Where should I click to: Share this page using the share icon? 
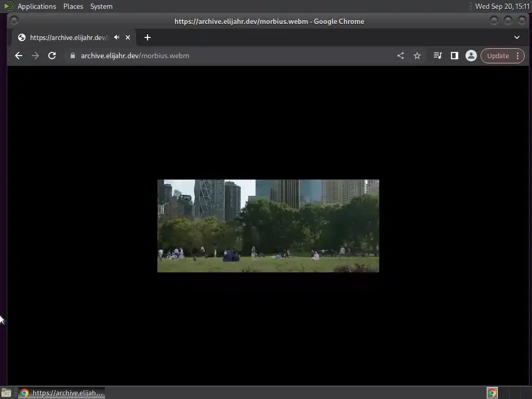tap(401, 56)
